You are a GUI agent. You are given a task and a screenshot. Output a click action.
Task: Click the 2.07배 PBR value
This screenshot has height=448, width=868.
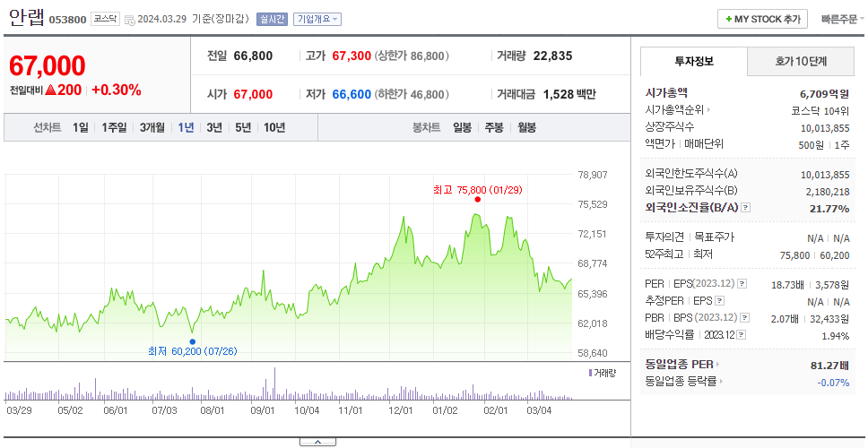click(x=784, y=319)
